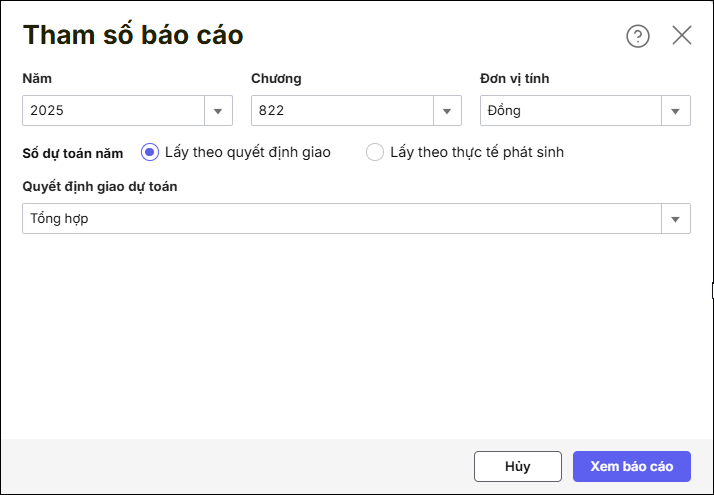The image size is (714, 495).
Task: Select the Lấy theo thực tế phát sinh radio circle
Action: pyautogui.click(x=375, y=152)
